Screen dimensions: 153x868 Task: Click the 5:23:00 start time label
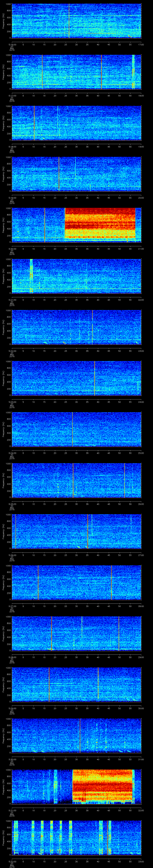point(12,402)
